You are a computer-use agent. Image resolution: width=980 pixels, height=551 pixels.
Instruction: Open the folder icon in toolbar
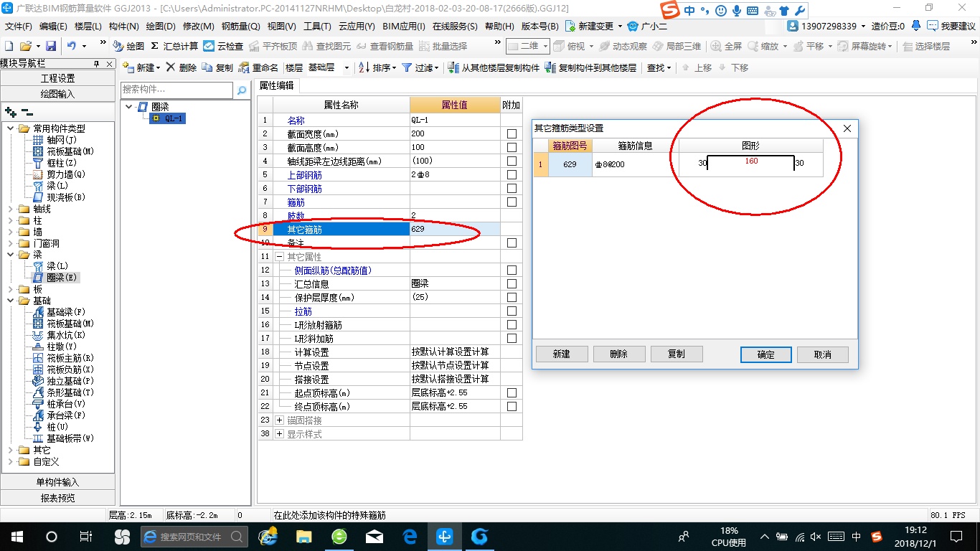[25, 46]
